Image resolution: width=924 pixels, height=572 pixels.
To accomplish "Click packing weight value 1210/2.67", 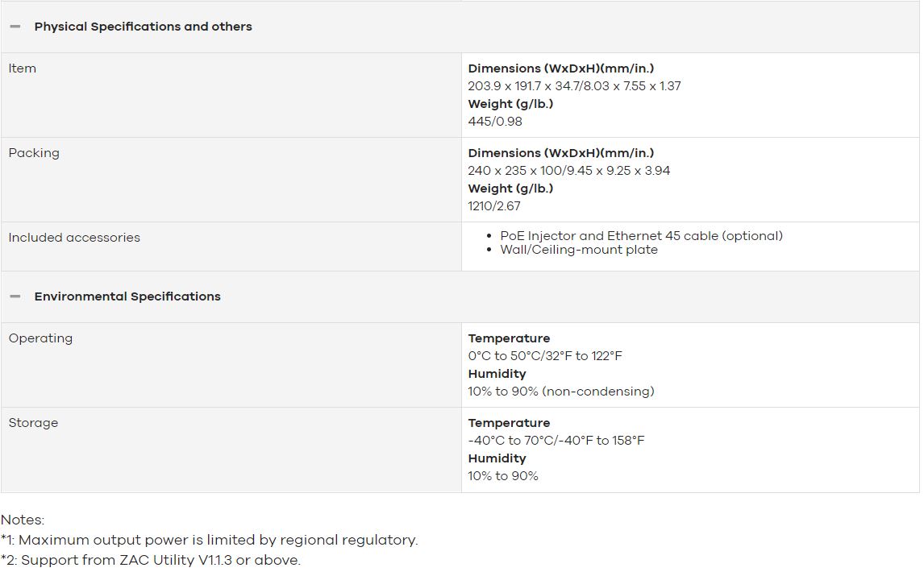I will pos(494,206).
